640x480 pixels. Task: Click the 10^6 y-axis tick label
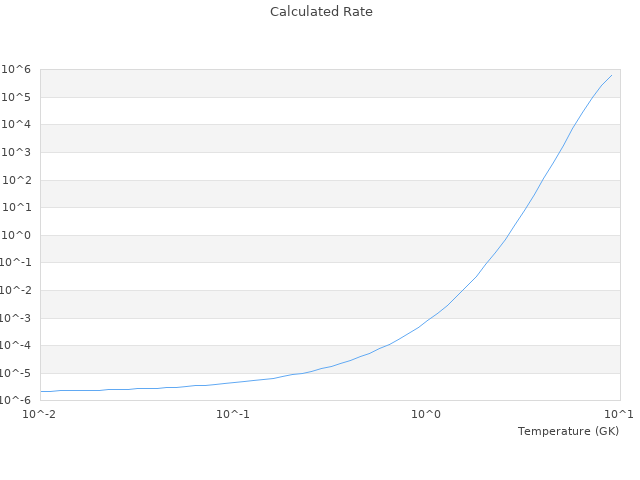17,69
